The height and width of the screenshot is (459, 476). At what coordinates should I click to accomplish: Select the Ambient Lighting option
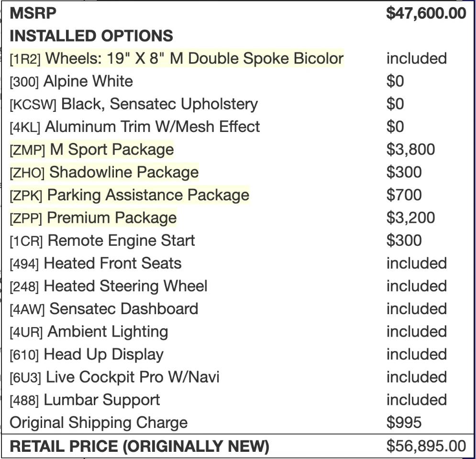click(89, 332)
